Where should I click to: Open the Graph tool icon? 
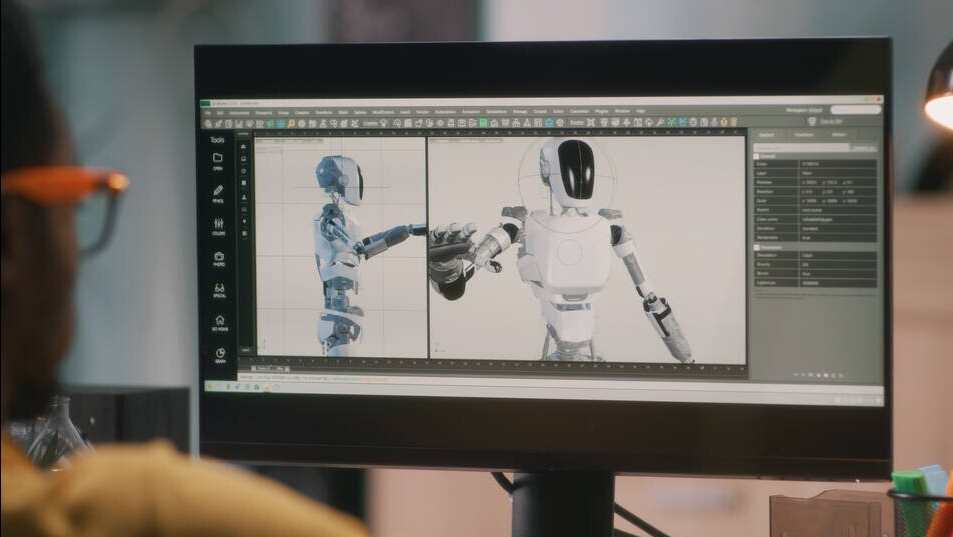(x=219, y=354)
